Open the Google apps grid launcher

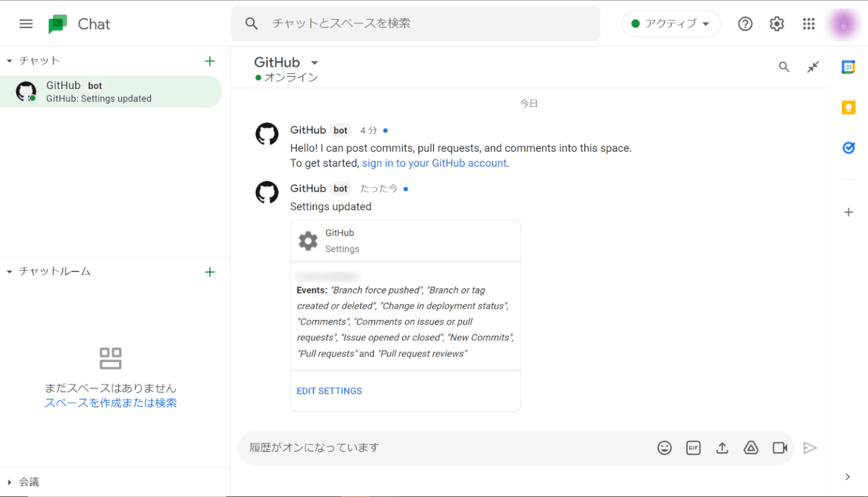tap(808, 24)
